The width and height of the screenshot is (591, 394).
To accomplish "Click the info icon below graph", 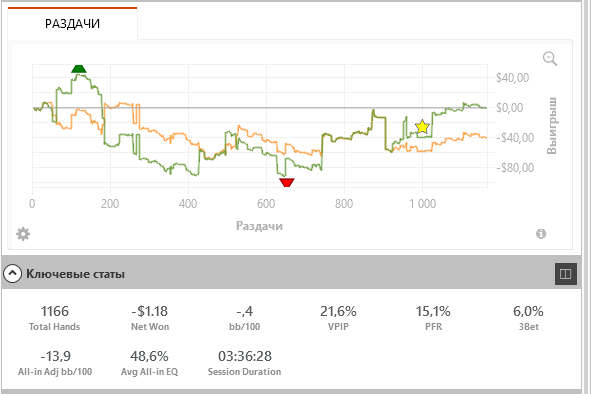I will (541, 234).
